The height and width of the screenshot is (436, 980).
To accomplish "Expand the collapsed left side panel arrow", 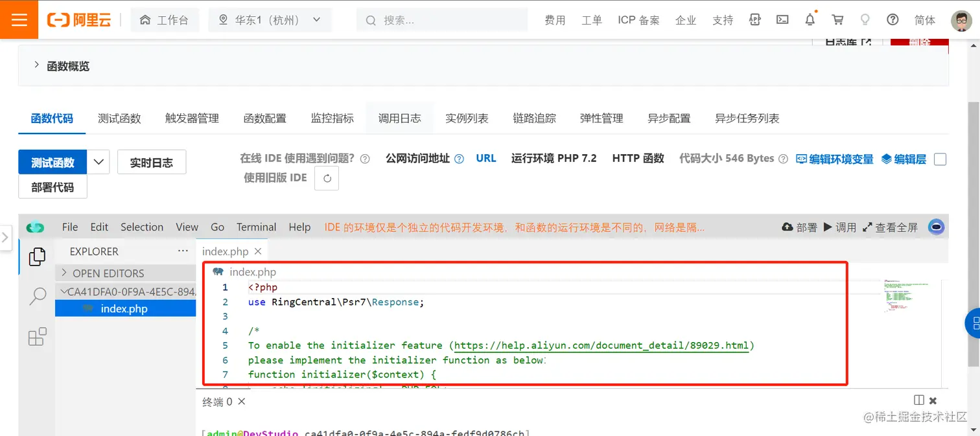I will pyautogui.click(x=5, y=238).
